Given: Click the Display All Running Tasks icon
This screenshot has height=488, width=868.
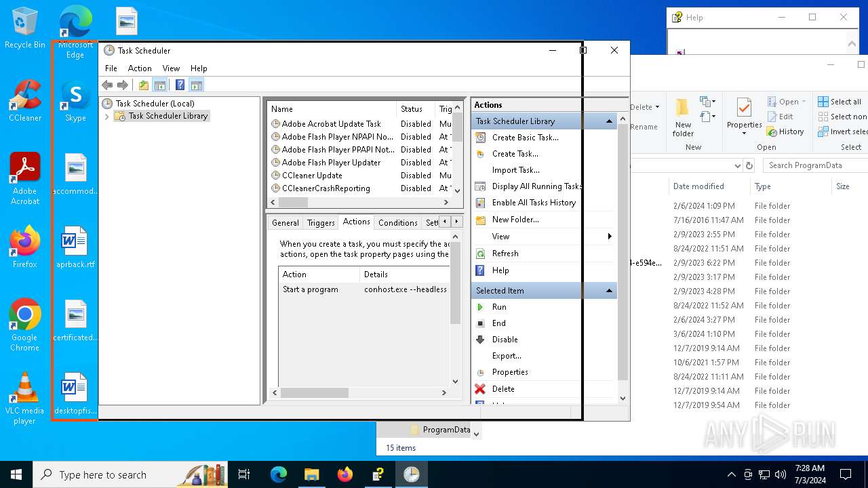Looking at the screenshot, I should coord(480,186).
